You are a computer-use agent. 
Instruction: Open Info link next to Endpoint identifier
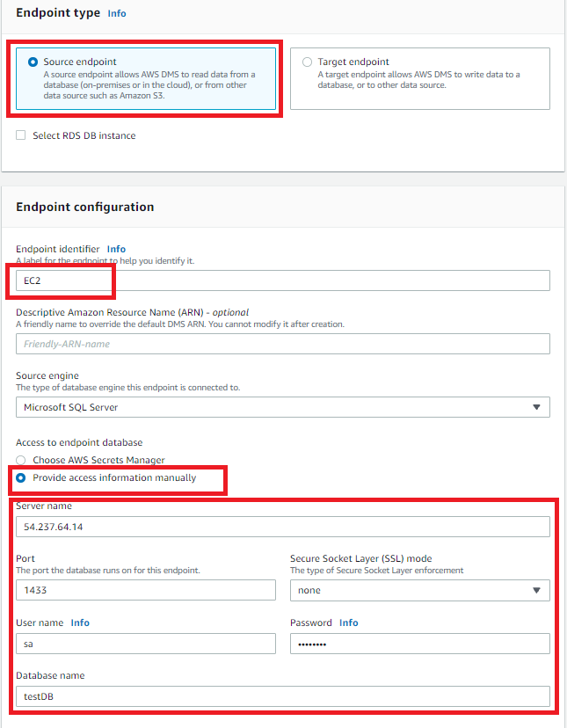116,250
